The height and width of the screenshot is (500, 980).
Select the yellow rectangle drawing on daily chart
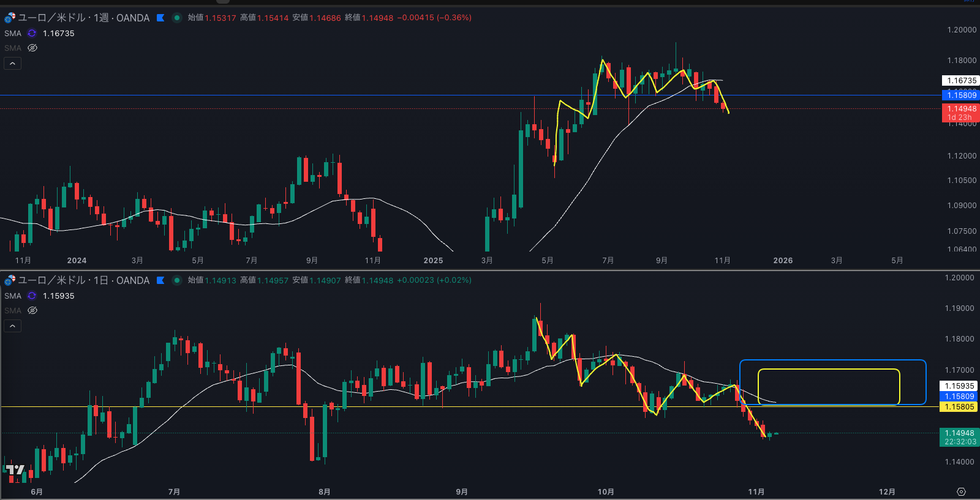[x=828, y=370]
